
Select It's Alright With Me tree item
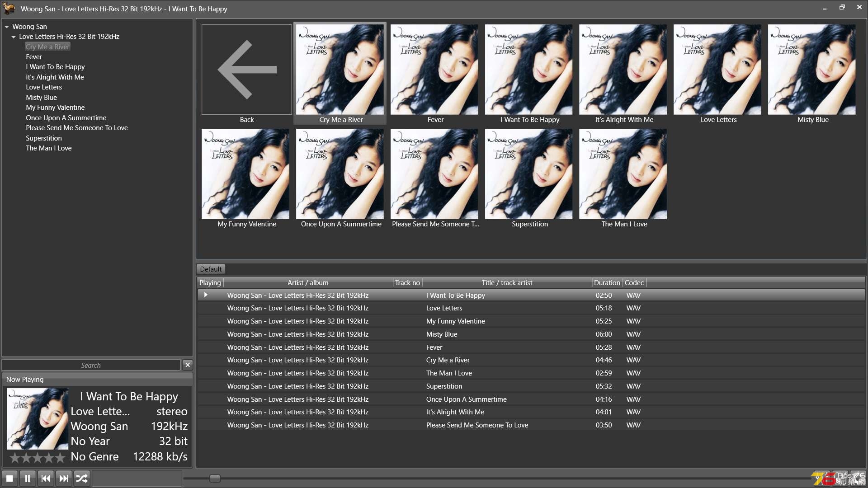tap(55, 77)
